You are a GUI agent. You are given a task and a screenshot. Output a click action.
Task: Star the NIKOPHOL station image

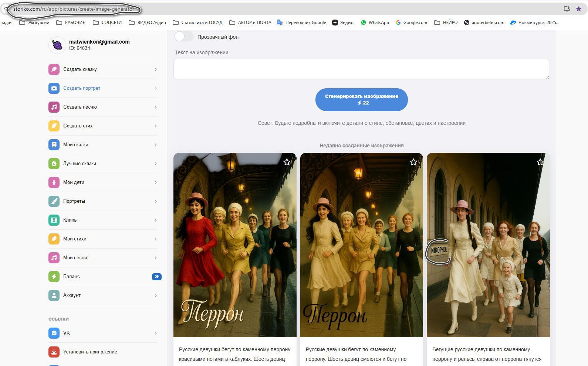click(540, 162)
